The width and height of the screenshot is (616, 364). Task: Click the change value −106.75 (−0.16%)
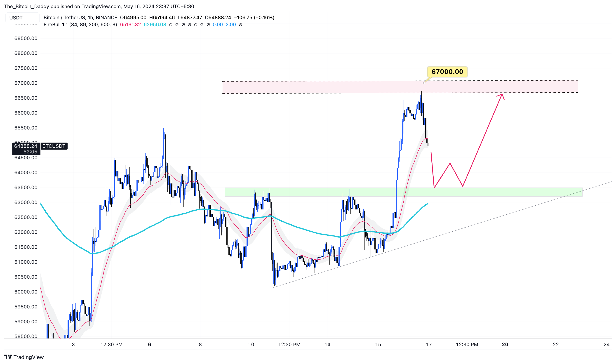tap(254, 17)
